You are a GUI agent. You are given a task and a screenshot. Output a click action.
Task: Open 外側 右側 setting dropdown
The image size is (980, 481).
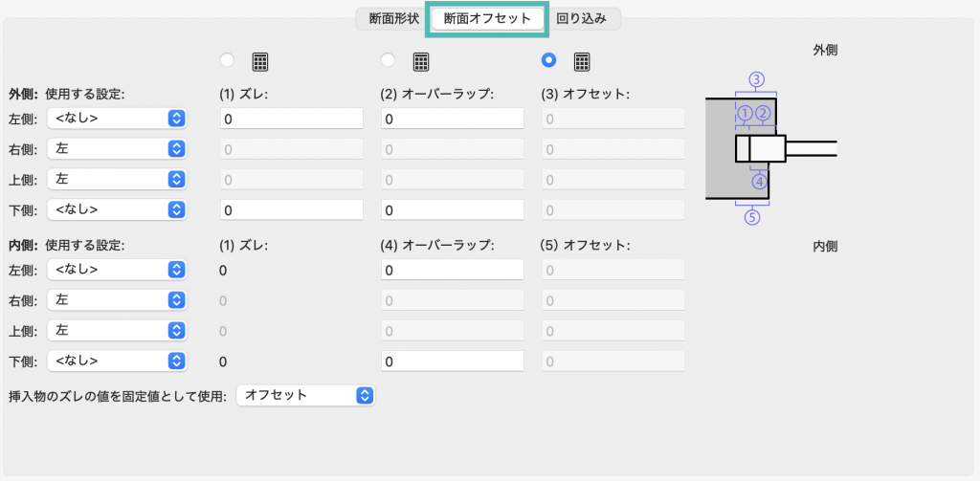click(x=118, y=148)
